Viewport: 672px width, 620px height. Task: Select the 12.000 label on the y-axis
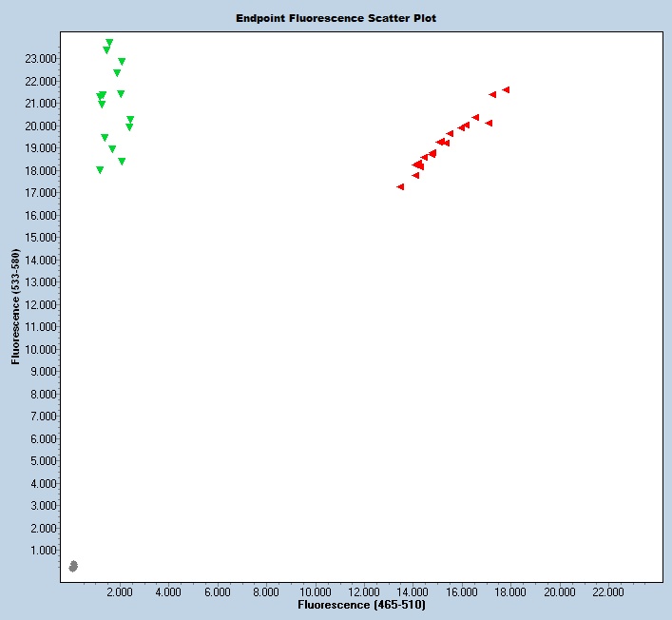point(41,304)
